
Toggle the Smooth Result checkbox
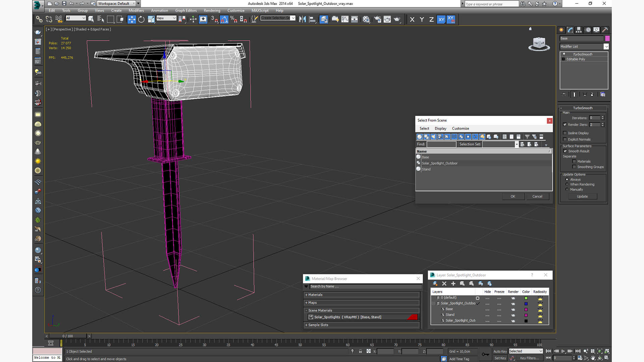coord(565,151)
